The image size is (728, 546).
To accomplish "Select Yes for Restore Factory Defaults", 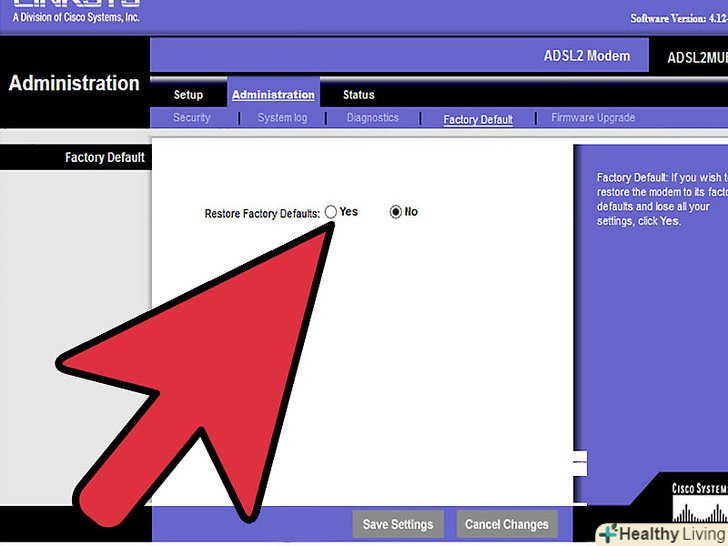I will point(331,212).
